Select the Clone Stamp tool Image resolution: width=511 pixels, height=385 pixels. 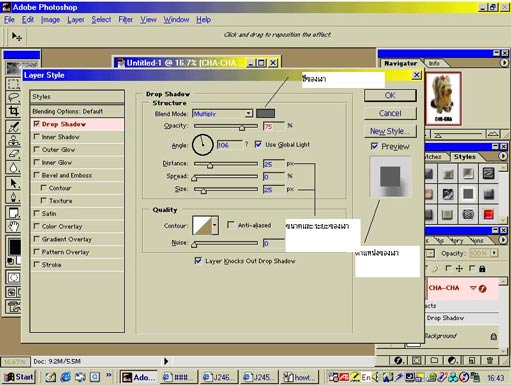click(x=13, y=141)
